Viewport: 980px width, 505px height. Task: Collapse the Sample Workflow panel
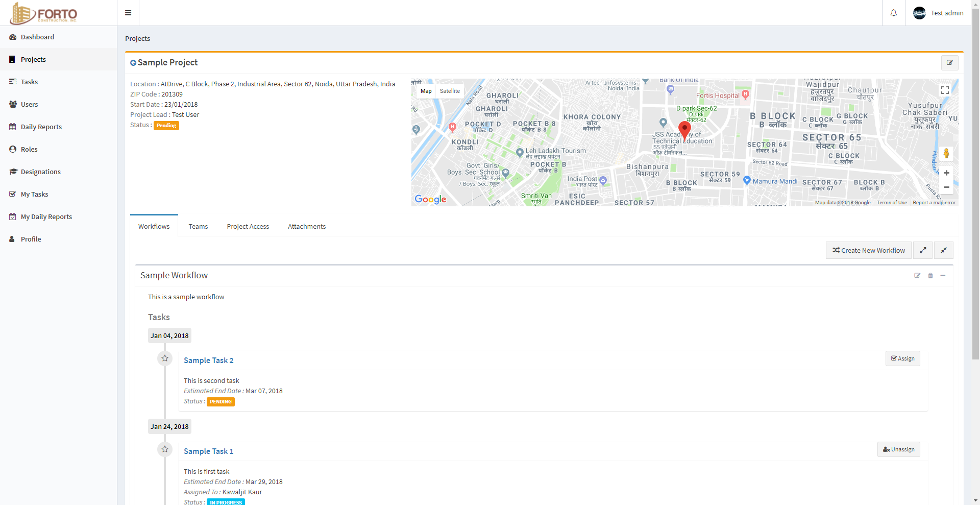[943, 276]
